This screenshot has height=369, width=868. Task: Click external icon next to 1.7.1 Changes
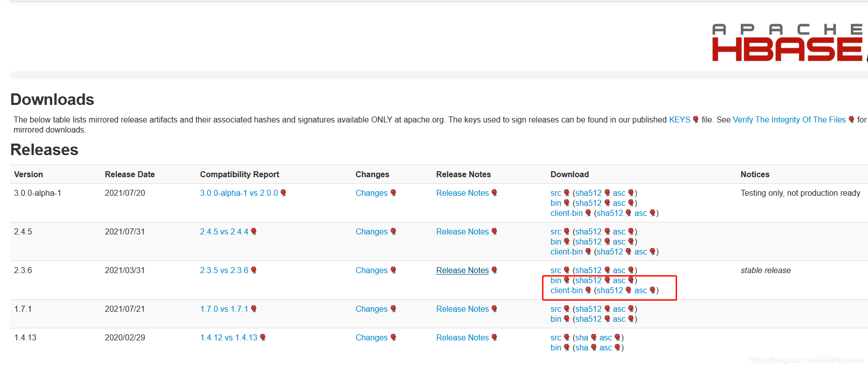(393, 309)
